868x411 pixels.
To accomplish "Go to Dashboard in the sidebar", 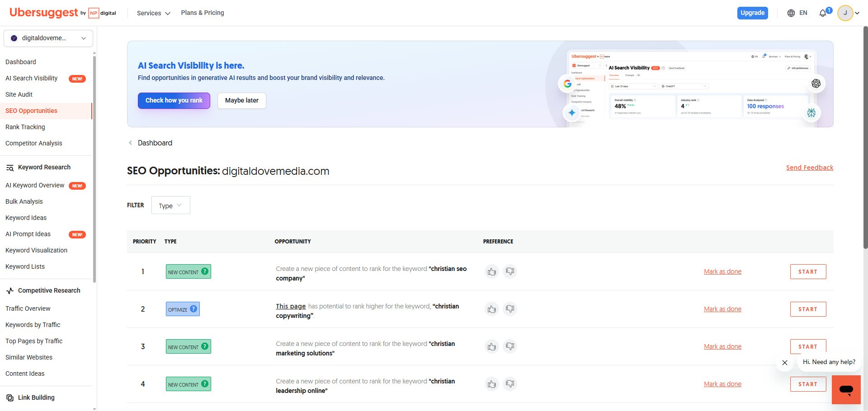I will (x=21, y=62).
